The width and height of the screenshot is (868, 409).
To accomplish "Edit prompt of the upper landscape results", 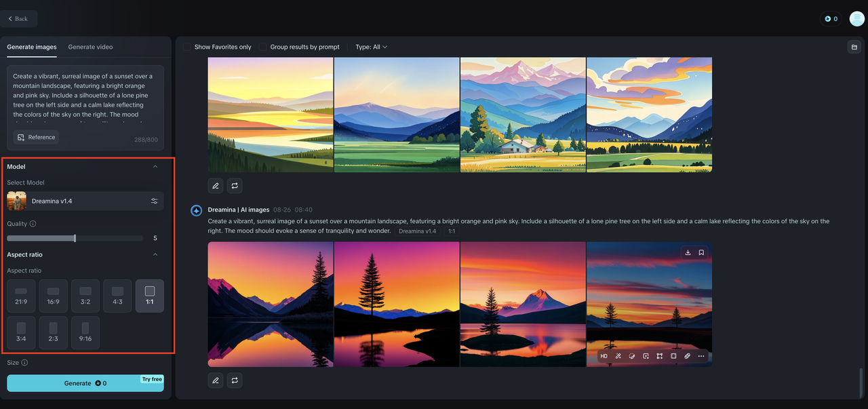I will coord(216,185).
